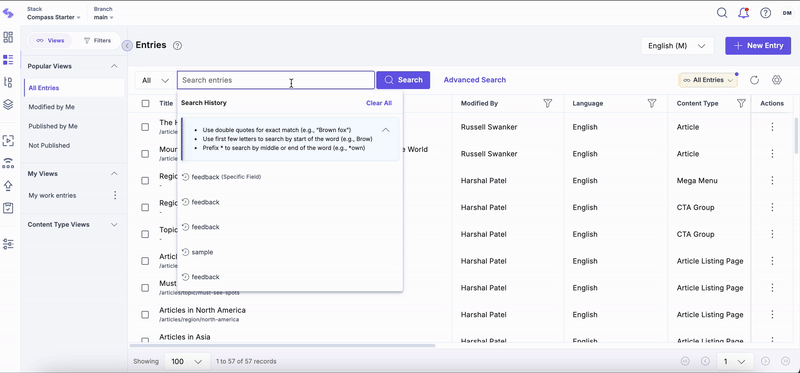This screenshot has width=800, height=373.
Task: Click the refresh entries icon
Action: click(755, 80)
